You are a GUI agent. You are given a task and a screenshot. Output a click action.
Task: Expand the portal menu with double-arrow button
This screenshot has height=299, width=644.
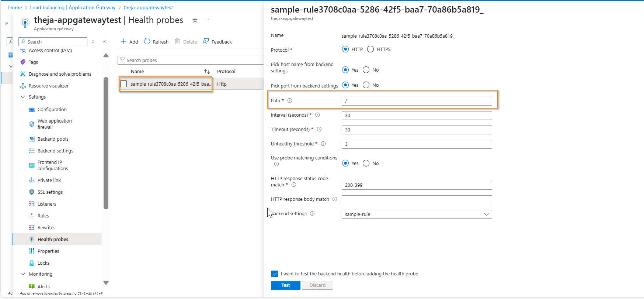point(6,23)
